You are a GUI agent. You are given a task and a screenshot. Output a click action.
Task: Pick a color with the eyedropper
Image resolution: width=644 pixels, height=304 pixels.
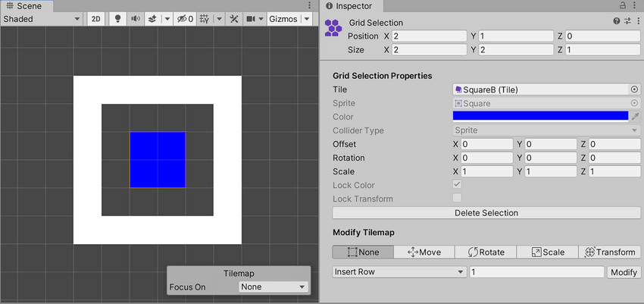pos(635,117)
